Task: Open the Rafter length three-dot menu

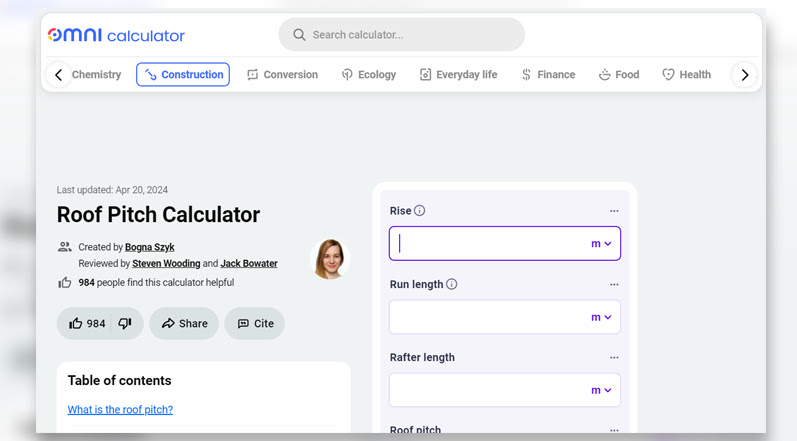Action: pos(614,357)
